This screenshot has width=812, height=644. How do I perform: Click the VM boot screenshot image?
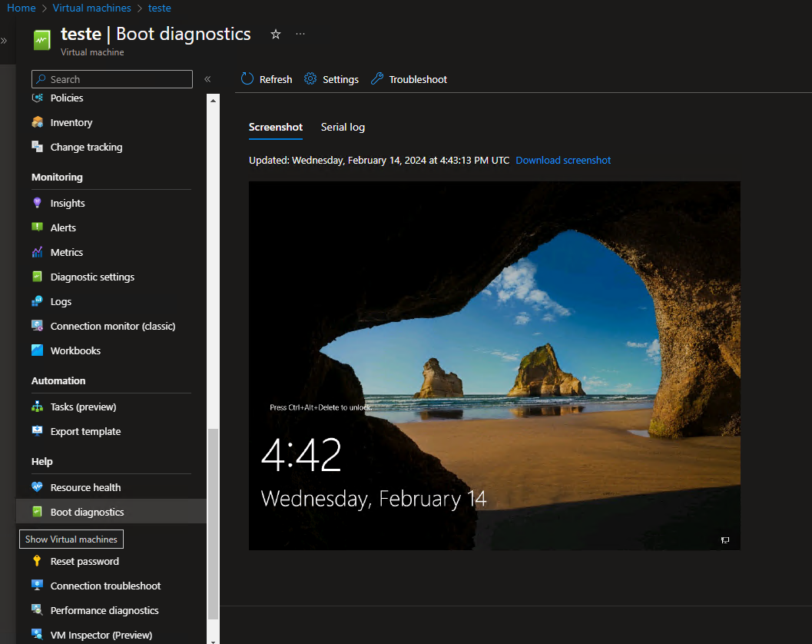coord(495,366)
